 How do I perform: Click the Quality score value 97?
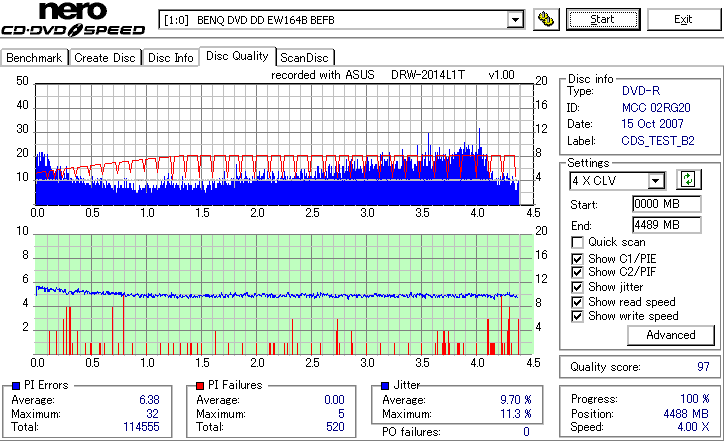click(x=703, y=367)
